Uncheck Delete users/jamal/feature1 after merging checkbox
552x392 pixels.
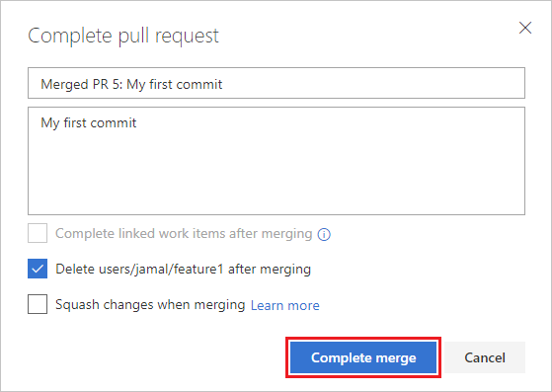pyautogui.click(x=38, y=269)
